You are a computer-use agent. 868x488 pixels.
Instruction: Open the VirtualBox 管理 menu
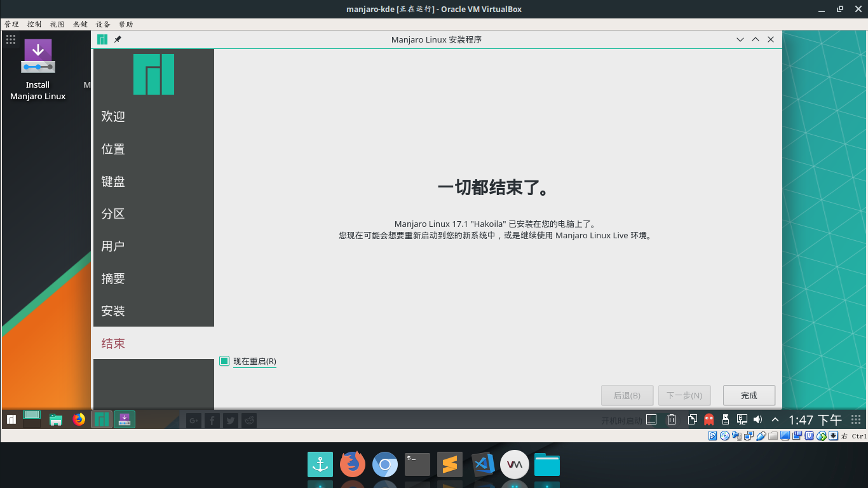pyautogui.click(x=11, y=24)
